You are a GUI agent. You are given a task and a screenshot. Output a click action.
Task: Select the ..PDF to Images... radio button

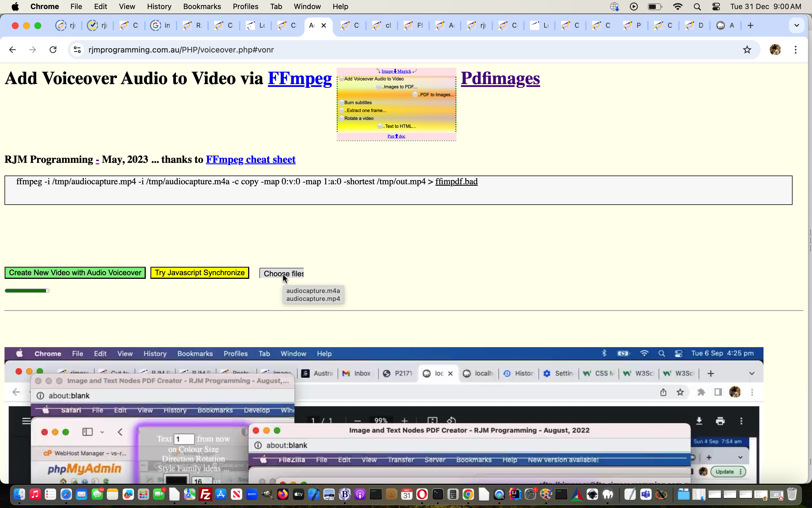[415, 95]
